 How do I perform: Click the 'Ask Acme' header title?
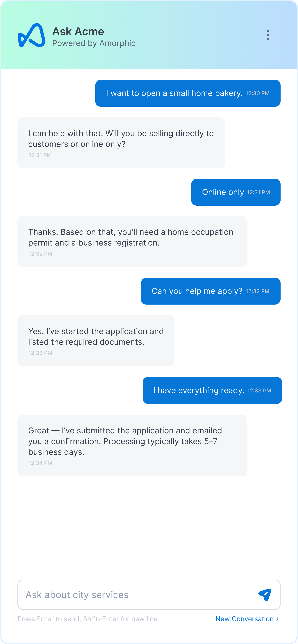click(x=78, y=32)
